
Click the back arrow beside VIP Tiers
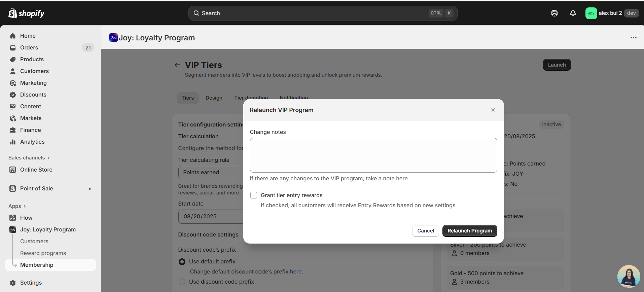[x=177, y=65]
